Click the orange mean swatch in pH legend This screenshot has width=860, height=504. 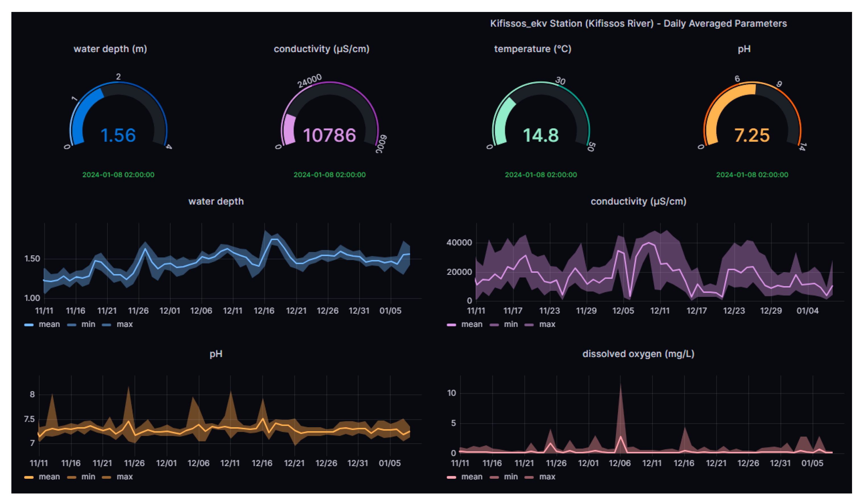[x=29, y=477]
